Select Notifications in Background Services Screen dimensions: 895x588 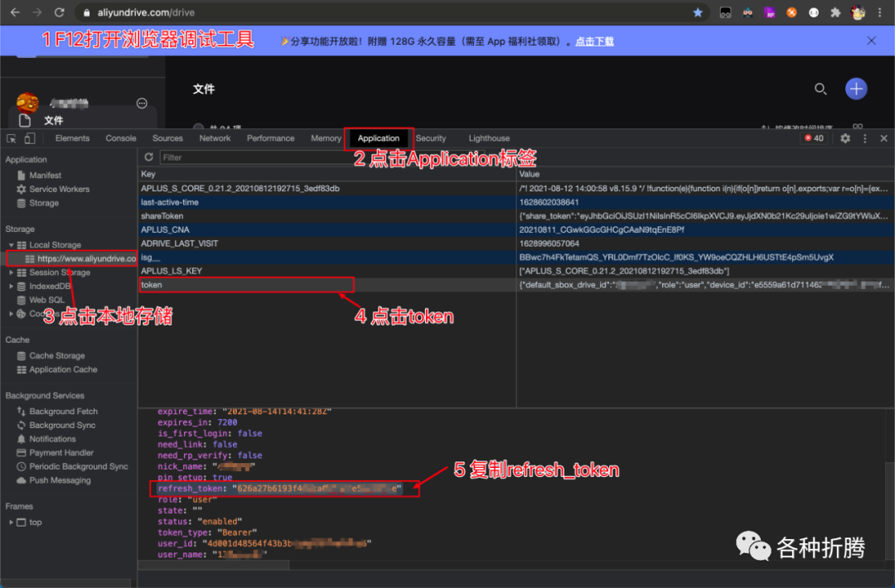pos(52,439)
